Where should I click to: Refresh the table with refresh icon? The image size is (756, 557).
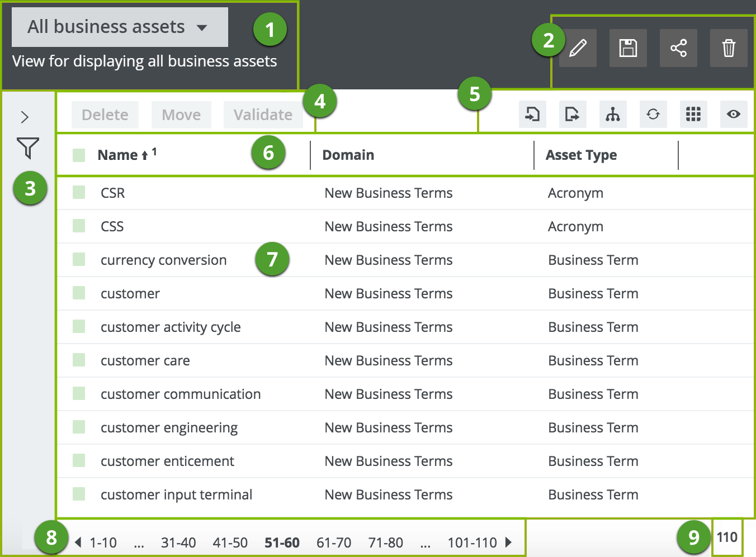653,115
